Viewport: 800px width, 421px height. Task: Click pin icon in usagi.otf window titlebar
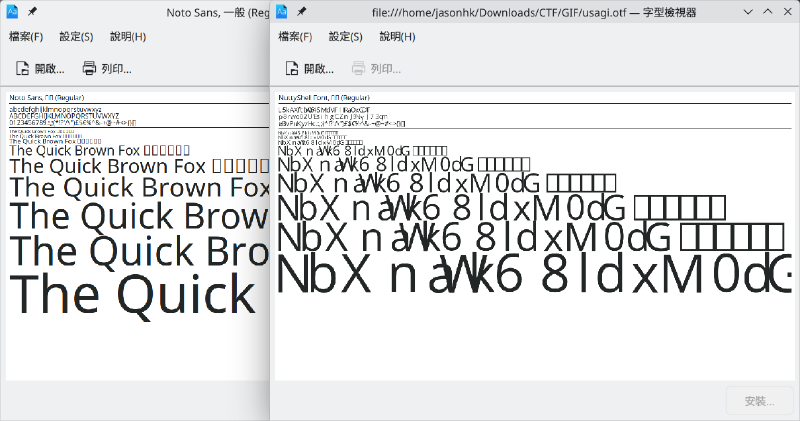pyautogui.click(x=302, y=11)
